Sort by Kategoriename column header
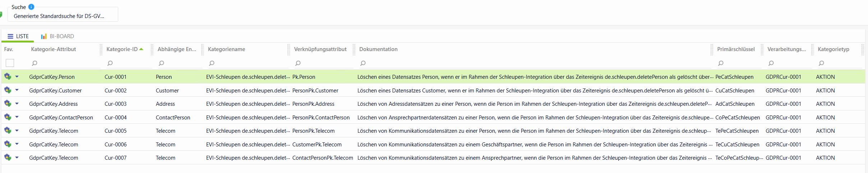This screenshot has width=868, height=173. (226, 49)
